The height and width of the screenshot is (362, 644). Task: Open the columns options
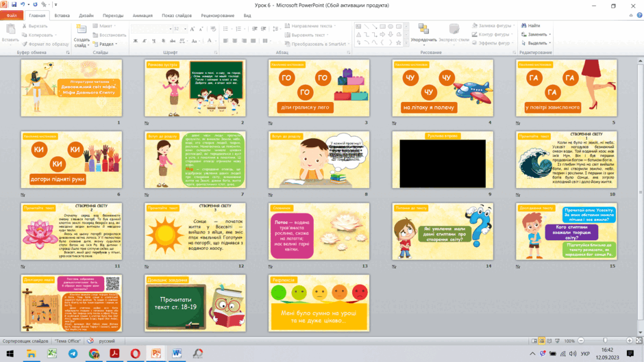click(x=267, y=40)
